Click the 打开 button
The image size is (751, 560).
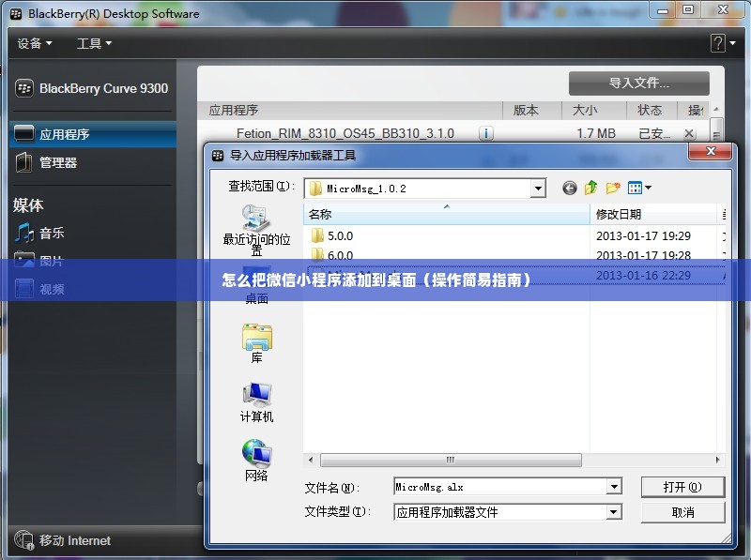682,487
